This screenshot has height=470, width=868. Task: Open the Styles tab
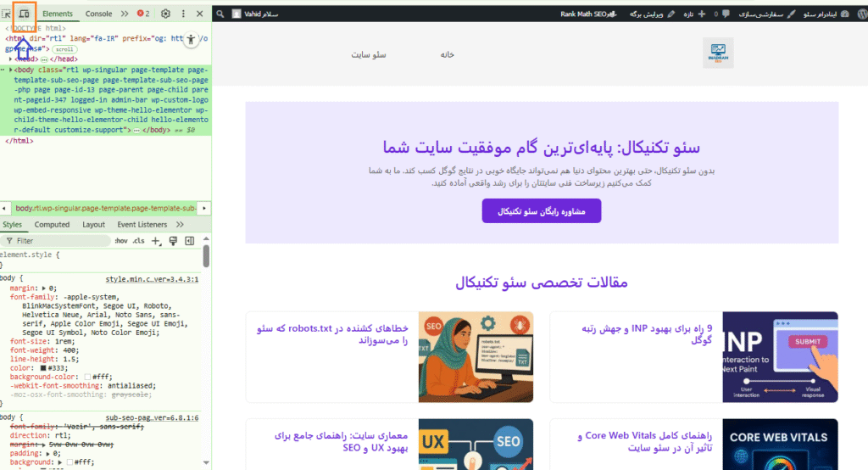[x=12, y=225]
